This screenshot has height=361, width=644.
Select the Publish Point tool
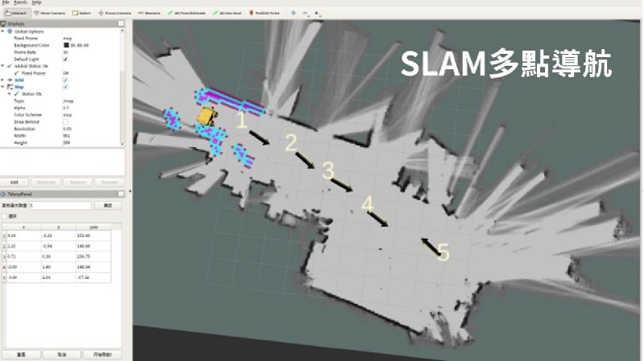click(264, 13)
